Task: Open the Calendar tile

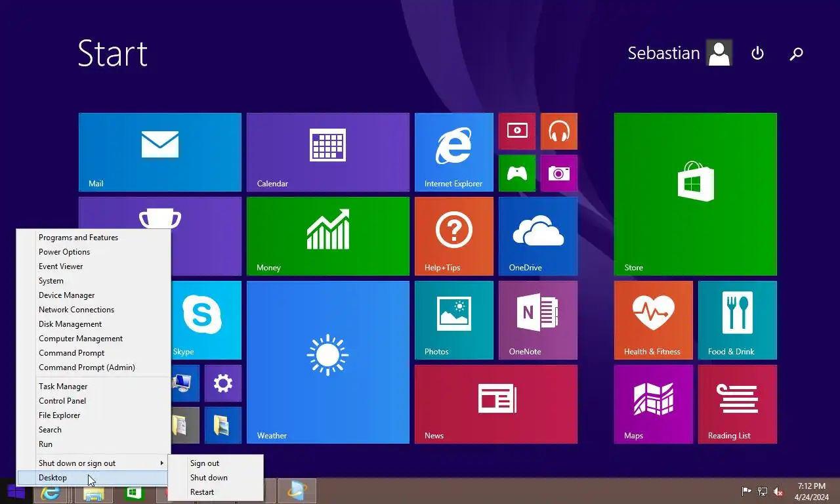Action: click(x=328, y=152)
